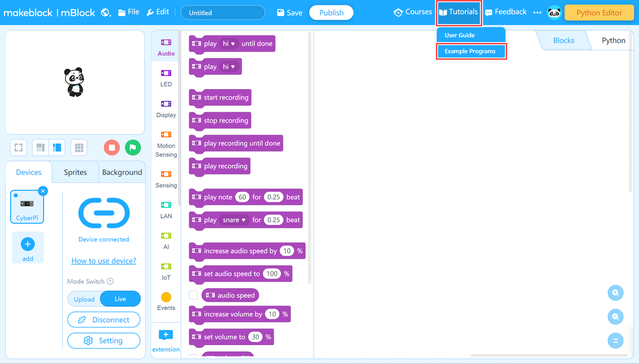Publish the project
Viewport: 639px width, 364px height.
point(331,13)
